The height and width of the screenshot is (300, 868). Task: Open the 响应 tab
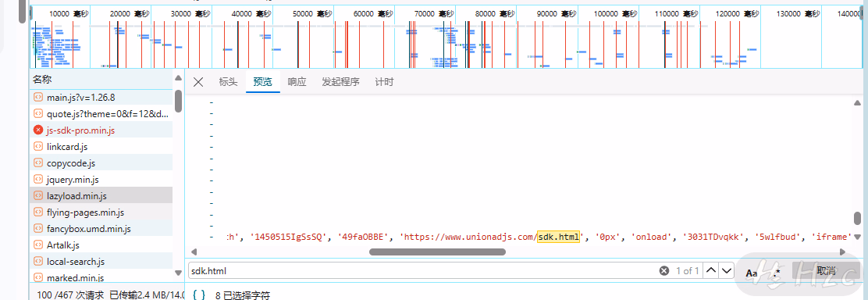[x=297, y=82]
